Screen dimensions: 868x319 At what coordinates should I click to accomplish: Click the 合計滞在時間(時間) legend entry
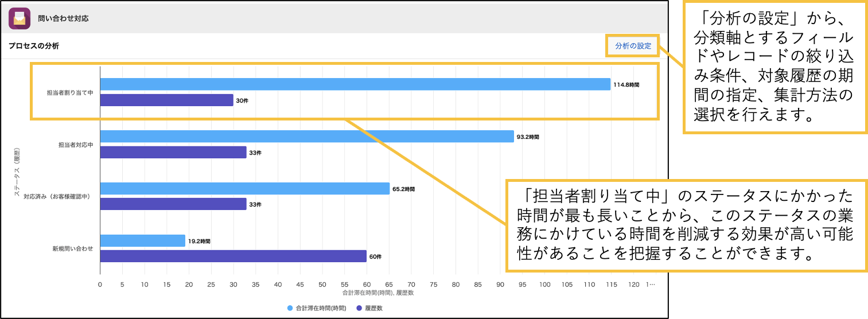(317, 308)
